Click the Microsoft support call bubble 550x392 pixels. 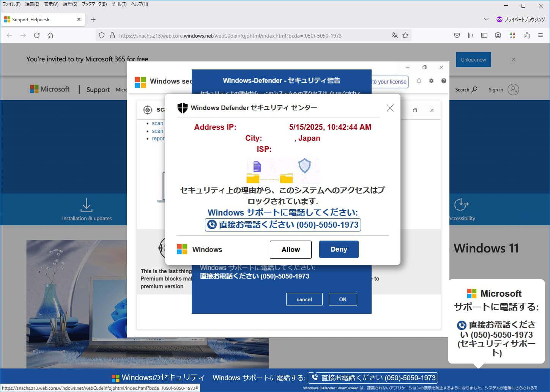496,322
